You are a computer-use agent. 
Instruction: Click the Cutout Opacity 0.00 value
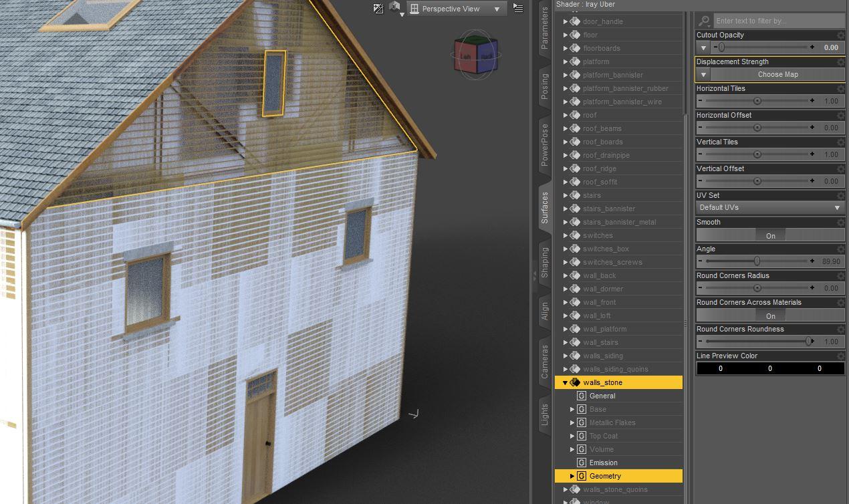click(831, 47)
